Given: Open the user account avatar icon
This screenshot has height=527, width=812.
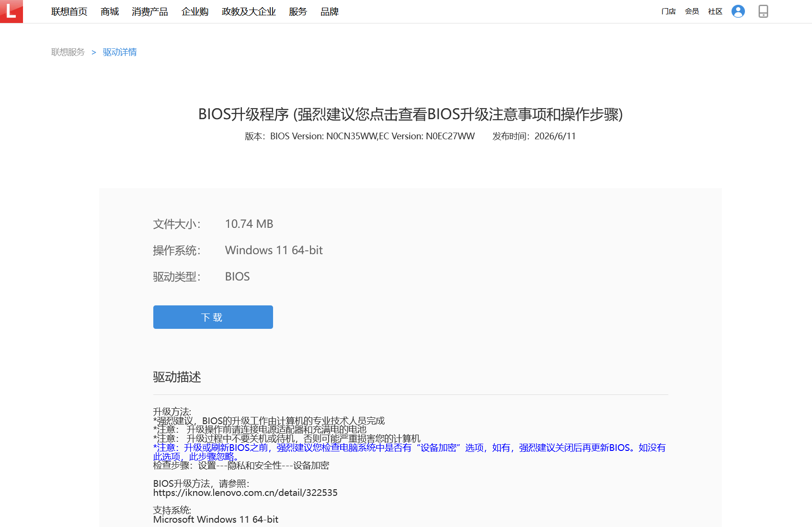Looking at the screenshot, I should pos(738,11).
